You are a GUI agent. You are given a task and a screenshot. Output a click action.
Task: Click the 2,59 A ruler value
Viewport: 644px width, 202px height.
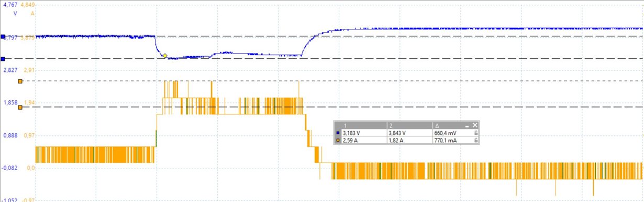pyautogui.click(x=350, y=141)
